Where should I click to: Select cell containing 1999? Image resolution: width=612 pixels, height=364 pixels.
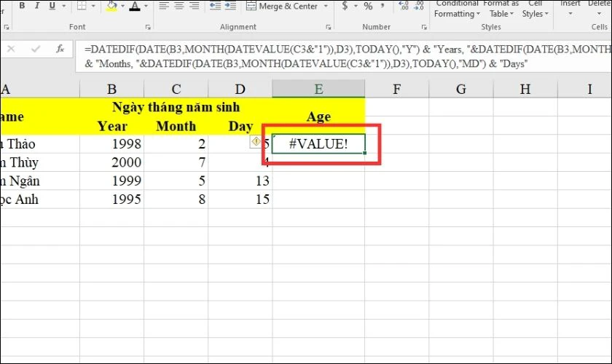(x=111, y=181)
